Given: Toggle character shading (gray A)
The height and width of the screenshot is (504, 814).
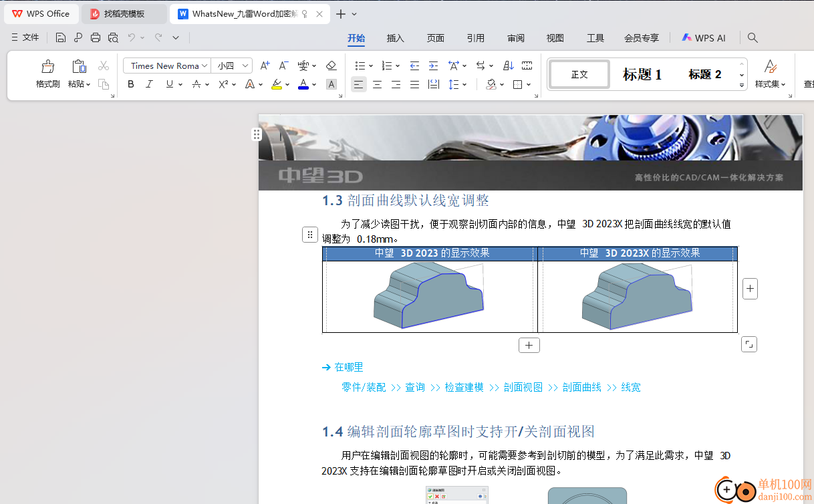Looking at the screenshot, I should 331,84.
